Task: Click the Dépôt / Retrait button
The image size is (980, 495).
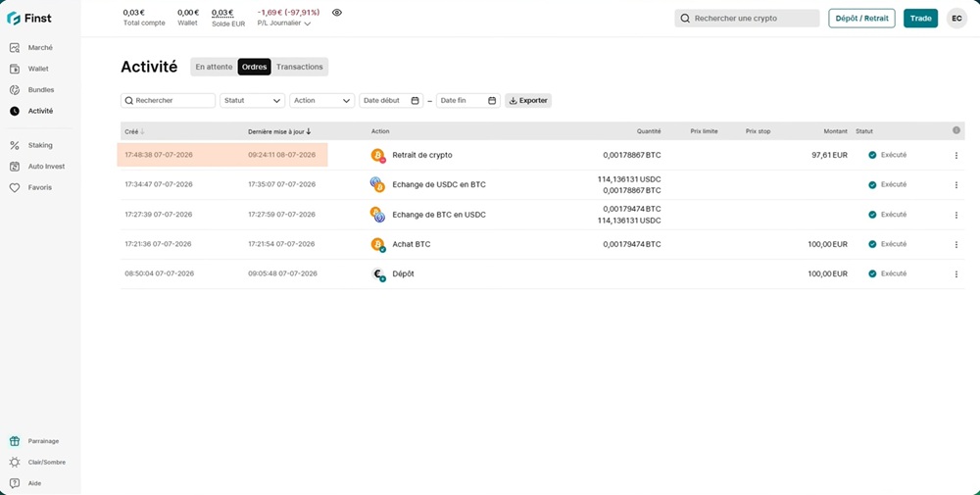Action: pyautogui.click(x=861, y=18)
